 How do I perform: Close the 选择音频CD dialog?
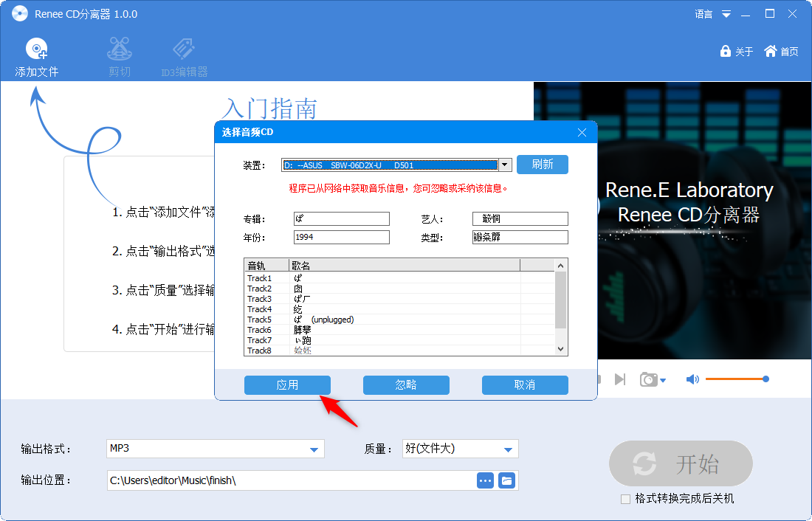582,133
